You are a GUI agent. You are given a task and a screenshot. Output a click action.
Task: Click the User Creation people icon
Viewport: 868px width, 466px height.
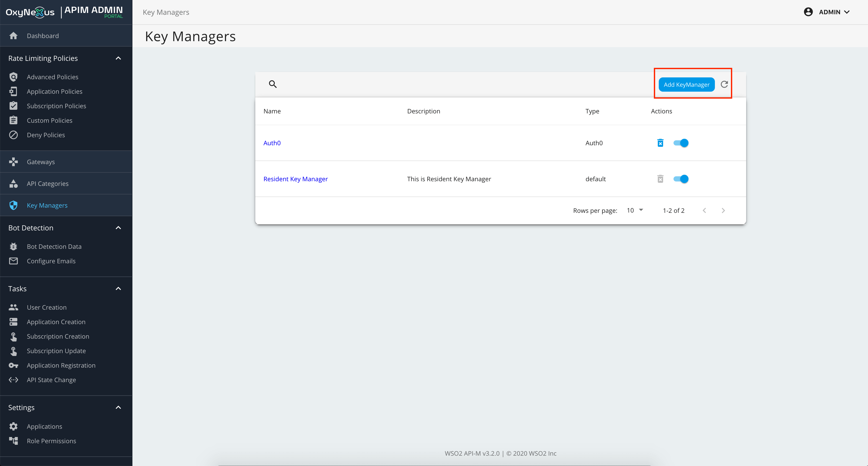click(x=13, y=307)
